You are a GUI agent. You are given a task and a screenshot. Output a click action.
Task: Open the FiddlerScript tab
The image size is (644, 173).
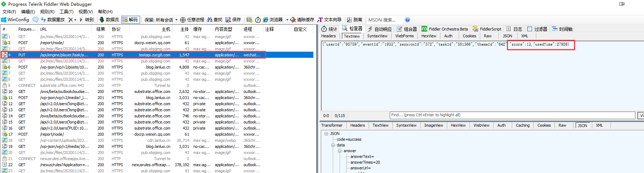[x=487, y=29]
